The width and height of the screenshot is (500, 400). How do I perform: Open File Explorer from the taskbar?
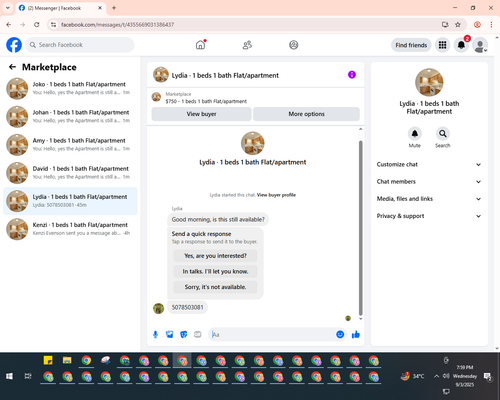click(67, 360)
